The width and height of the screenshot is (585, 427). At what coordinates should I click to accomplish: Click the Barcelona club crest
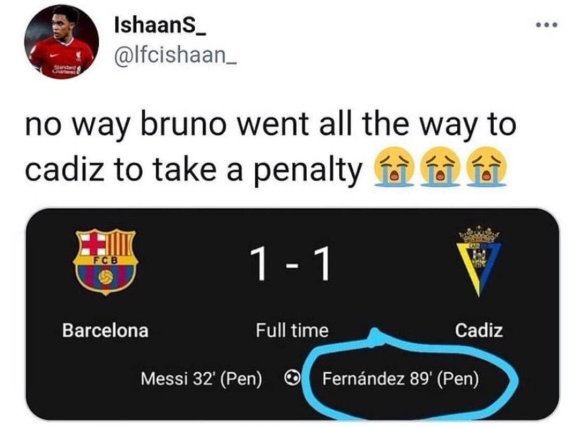[x=106, y=261]
